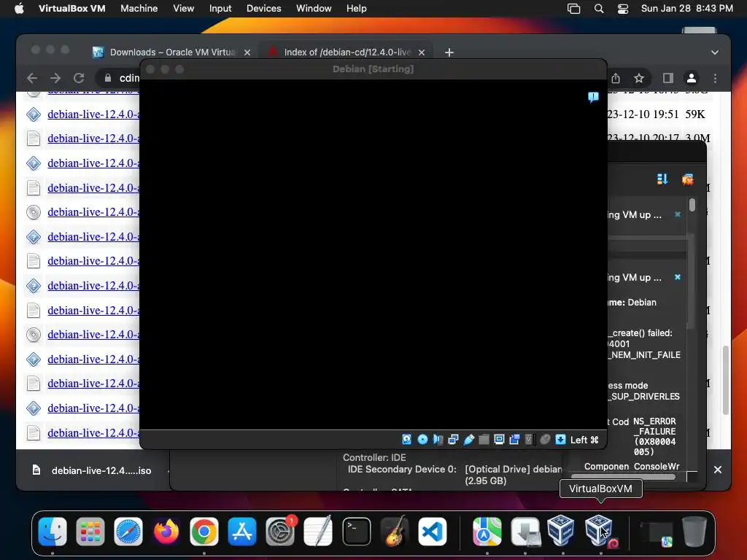Go back in Chrome
Viewport: 747px width, 560px height.
tap(32, 78)
